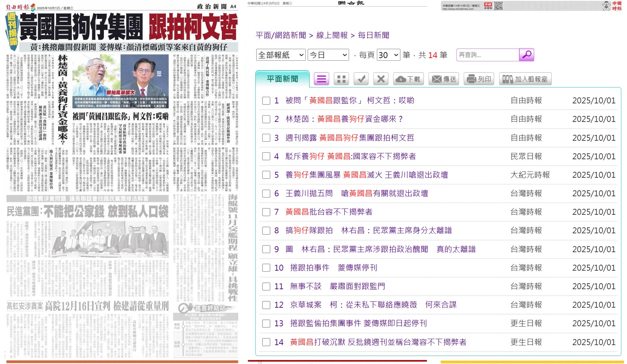Click the 自由時報 masthead logo on newspaper page
Viewport: 627px width, 364px height.
tap(20, 7)
